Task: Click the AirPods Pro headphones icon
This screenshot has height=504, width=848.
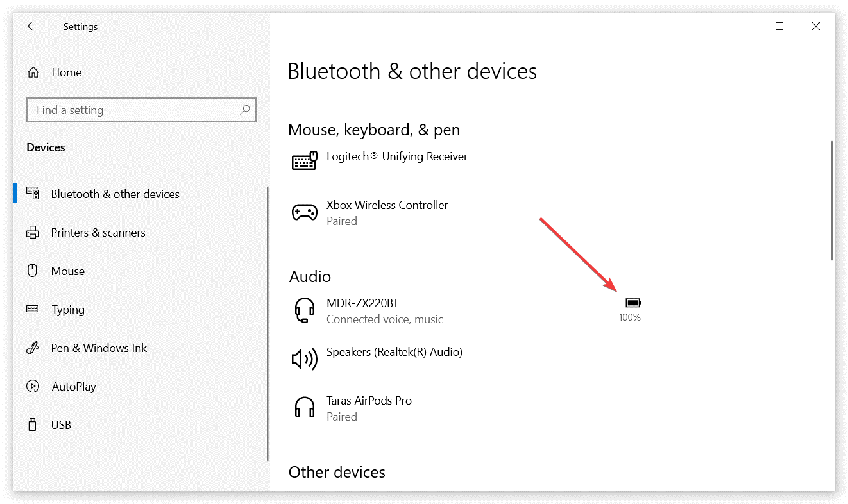Action: click(x=305, y=408)
